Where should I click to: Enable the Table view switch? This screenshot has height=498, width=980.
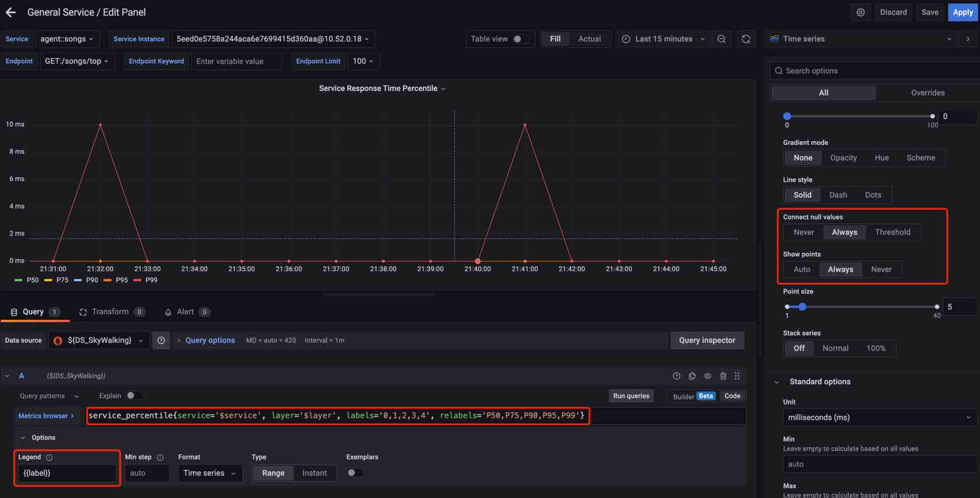[521, 39]
